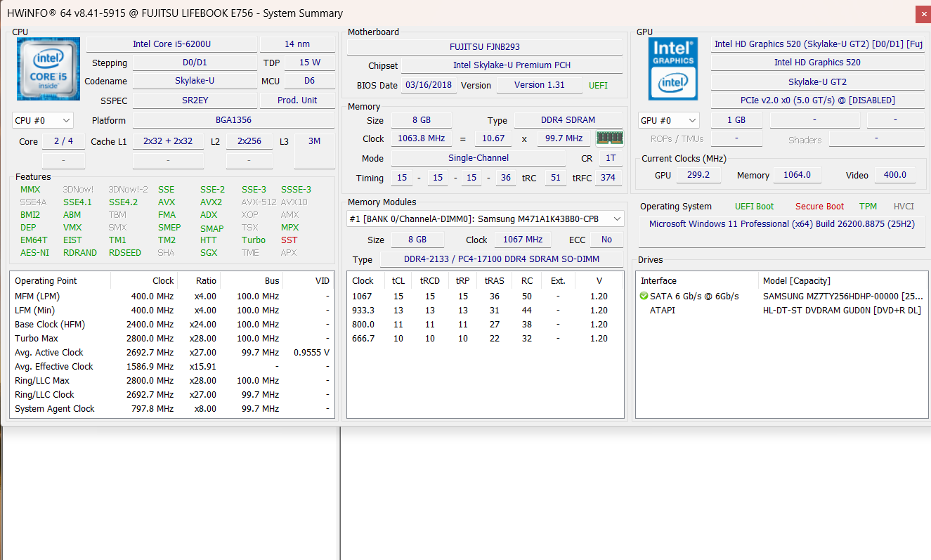Viewport: 931px width, 560px height.
Task: Click the Video clock 400.0 value
Action: pos(895,175)
